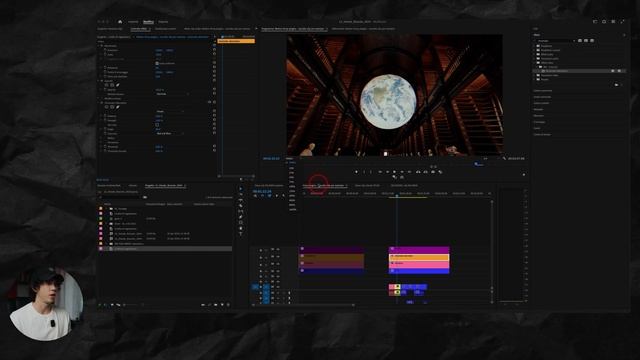Open Timeline display settings wrench
640x360 pixels.
pyautogui.click(x=284, y=196)
